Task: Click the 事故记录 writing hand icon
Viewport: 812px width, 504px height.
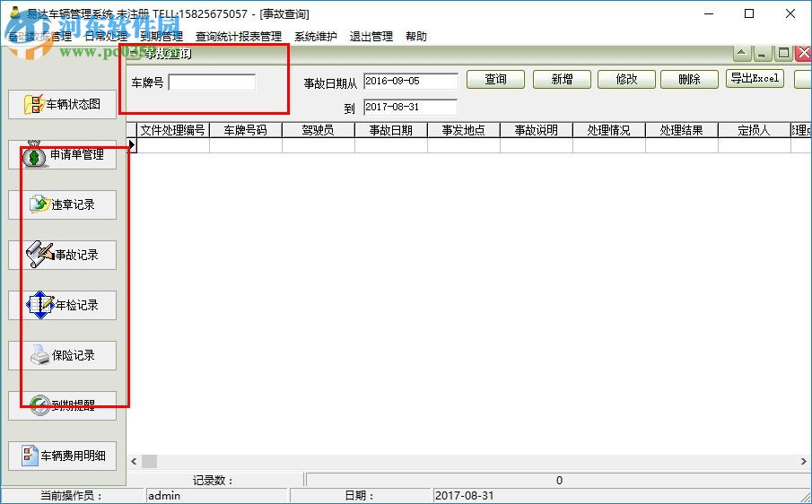Action: pyautogui.click(x=39, y=255)
